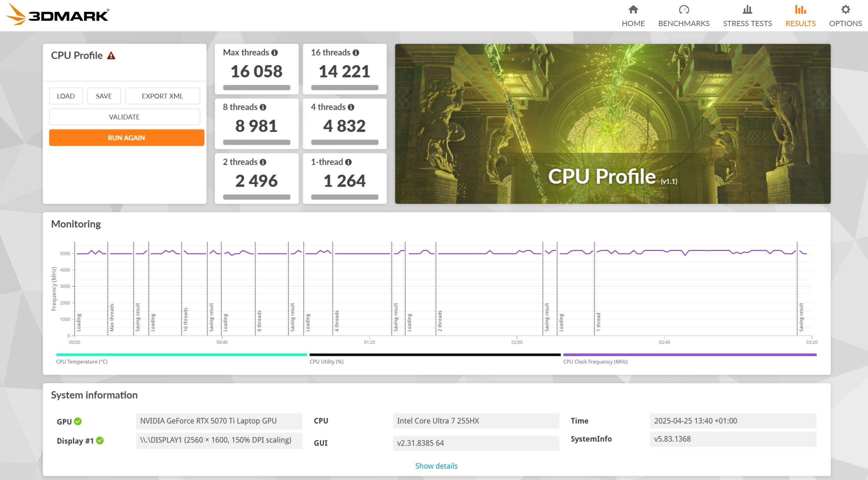Screen dimensions: 868x480
Task: Switch to the BENCHMARKS tab label
Action: pyautogui.click(x=684, y=23)
